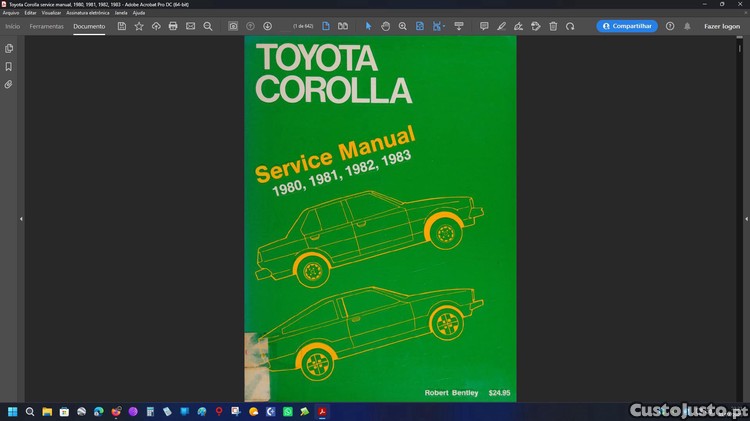Print the document using the printer icon
Screen dimensions: 750x421
coord(173,26)
